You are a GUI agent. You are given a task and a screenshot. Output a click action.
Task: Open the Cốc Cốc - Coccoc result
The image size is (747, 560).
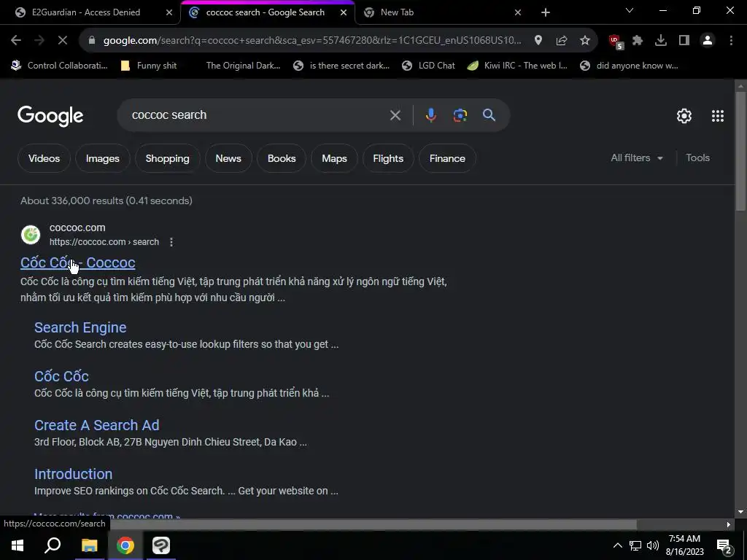pos(77,262)
